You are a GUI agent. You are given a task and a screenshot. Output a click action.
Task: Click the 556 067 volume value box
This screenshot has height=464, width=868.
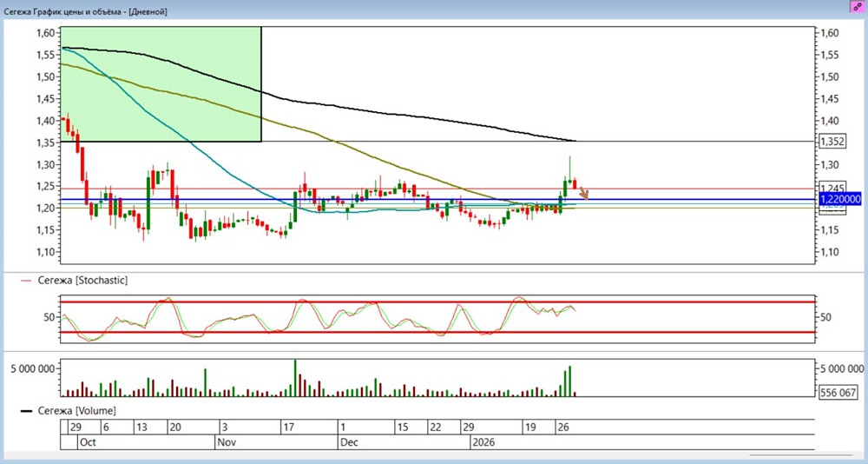click(x=838, y=393)
